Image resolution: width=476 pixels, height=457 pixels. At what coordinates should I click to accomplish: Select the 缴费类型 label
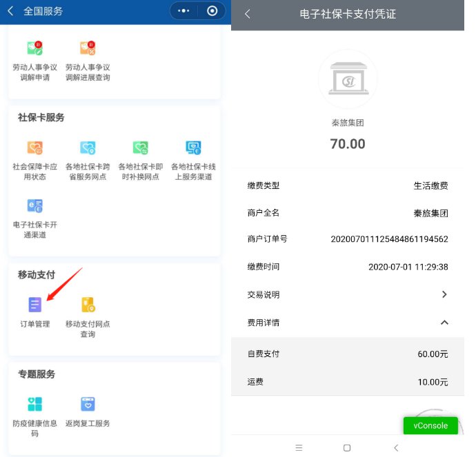click(x=264, y=185)
